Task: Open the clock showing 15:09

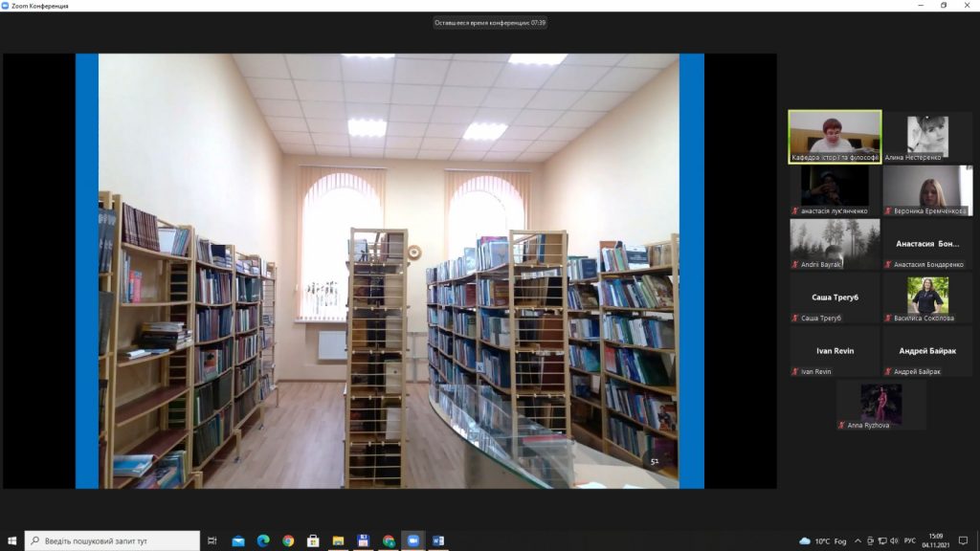Action: (934, 540)
